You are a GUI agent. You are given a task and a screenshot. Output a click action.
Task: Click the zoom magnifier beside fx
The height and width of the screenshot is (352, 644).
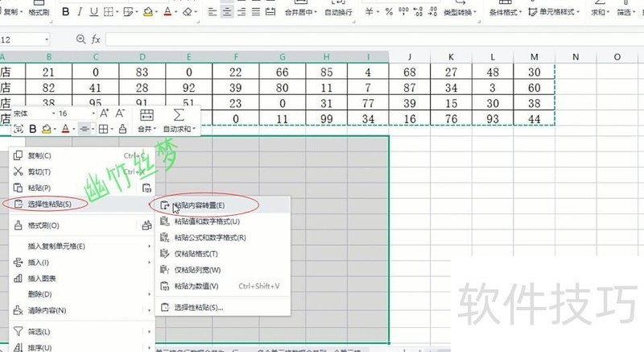click(81, 39)
